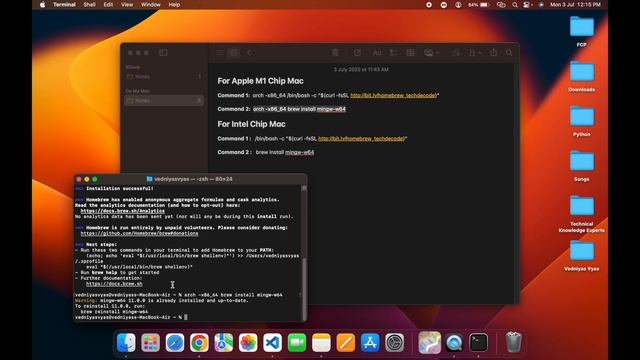
Task: Insert a table in the note
Action: pos(410,53)
